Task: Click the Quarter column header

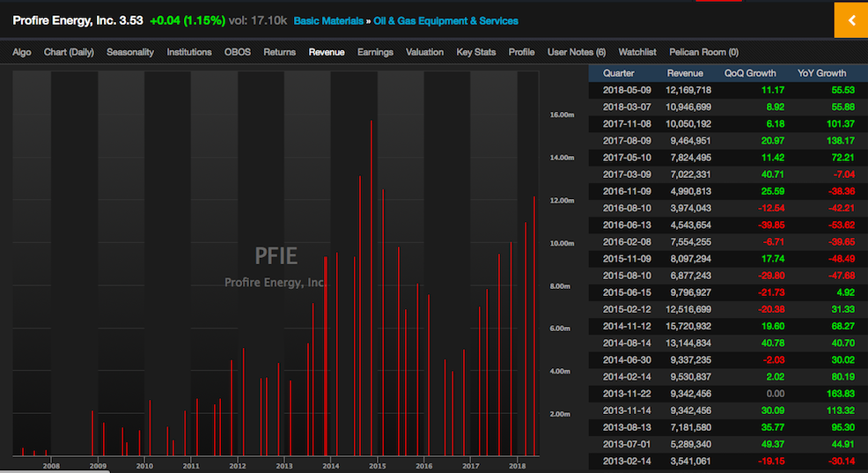Action: pos(618,73)
